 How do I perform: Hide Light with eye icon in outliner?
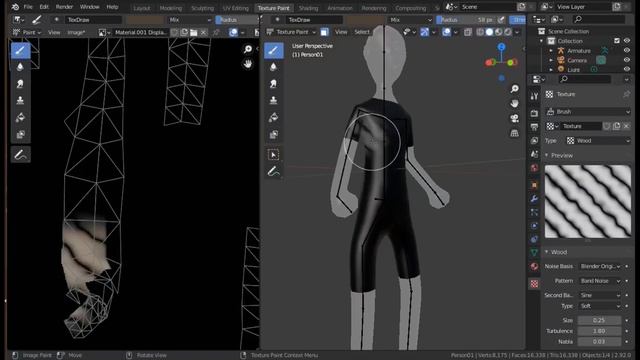click(x=627, y=69)
